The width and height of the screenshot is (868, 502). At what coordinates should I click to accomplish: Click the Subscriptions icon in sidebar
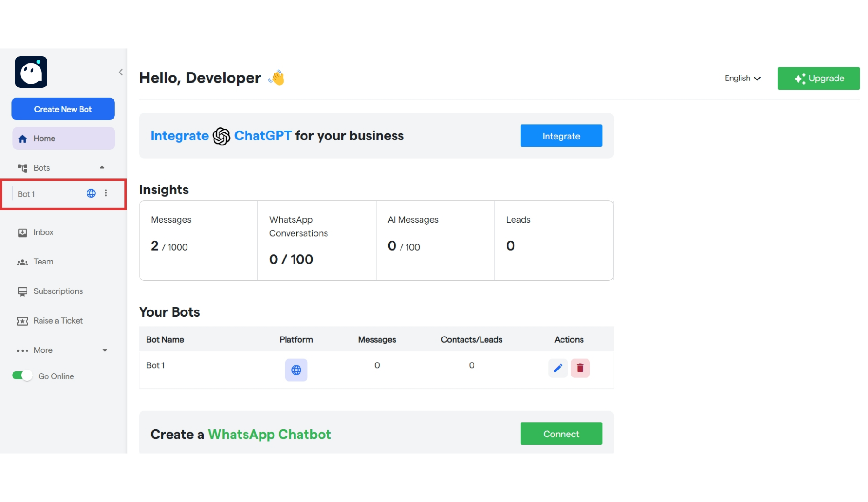point(22,291)
